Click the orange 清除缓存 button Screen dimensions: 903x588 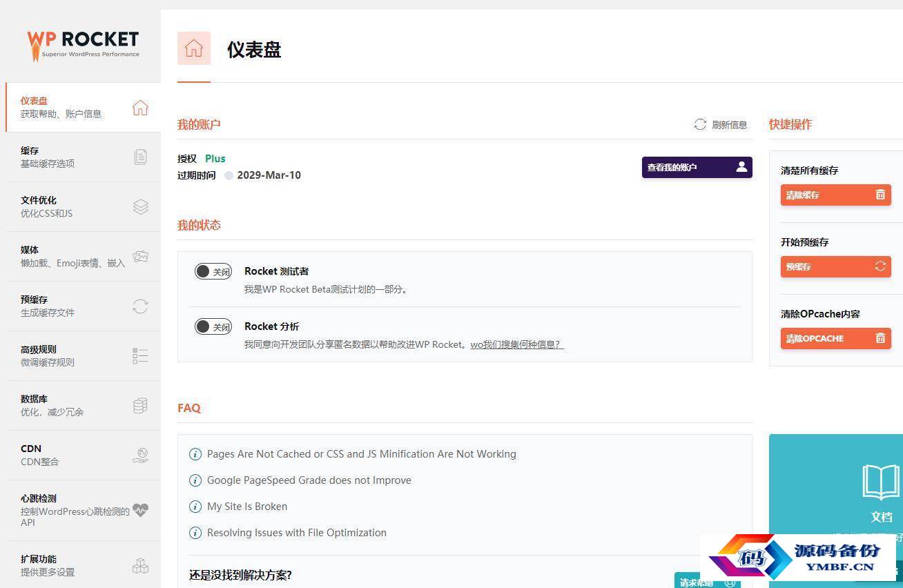[x=835, y=195]
